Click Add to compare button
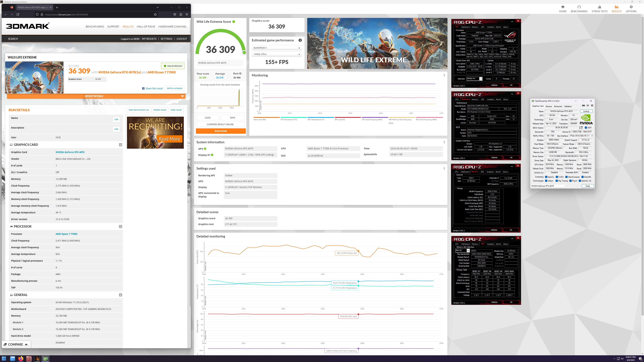Screen dimensions: 644x362 click(x=174, y=88)
